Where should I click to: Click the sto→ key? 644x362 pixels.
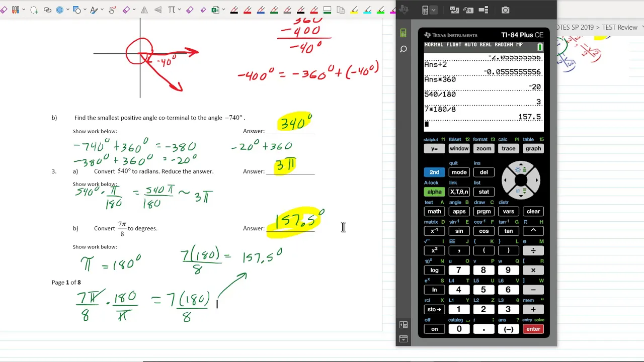coord(434,309)
